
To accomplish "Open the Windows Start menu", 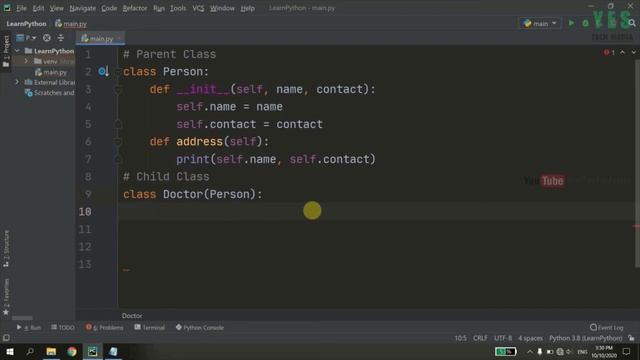I will [x=10, y=351].
